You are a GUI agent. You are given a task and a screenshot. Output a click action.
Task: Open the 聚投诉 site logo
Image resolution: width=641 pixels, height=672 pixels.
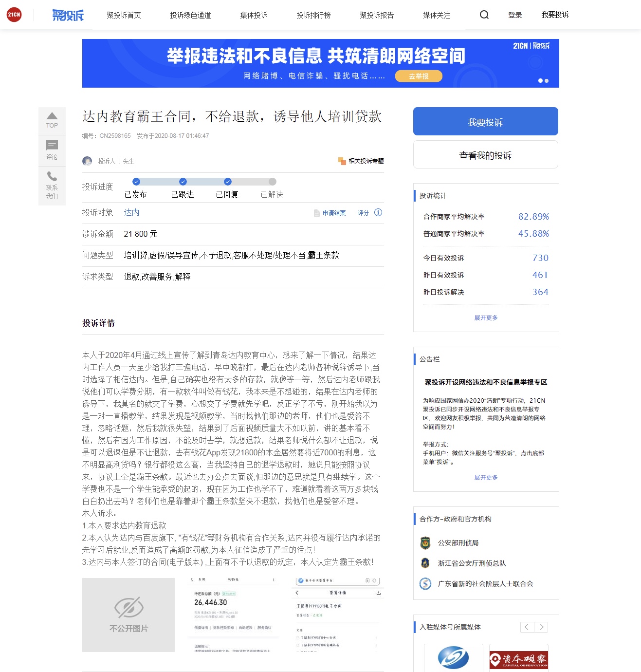(x=68, y=15)
